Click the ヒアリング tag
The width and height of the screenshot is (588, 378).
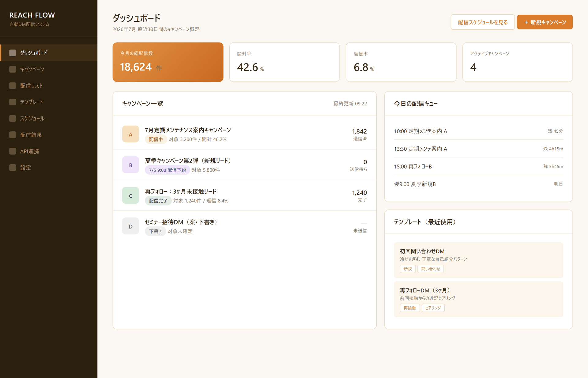tap(433, 308)
